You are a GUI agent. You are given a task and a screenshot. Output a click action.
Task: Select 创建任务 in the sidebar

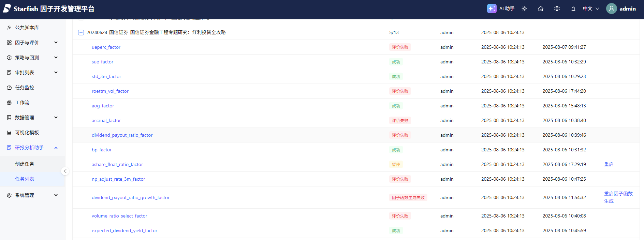(25, 164)
